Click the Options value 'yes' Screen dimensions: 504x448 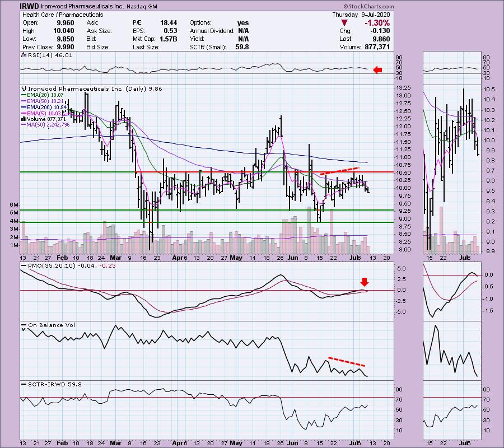coord(243,23)
